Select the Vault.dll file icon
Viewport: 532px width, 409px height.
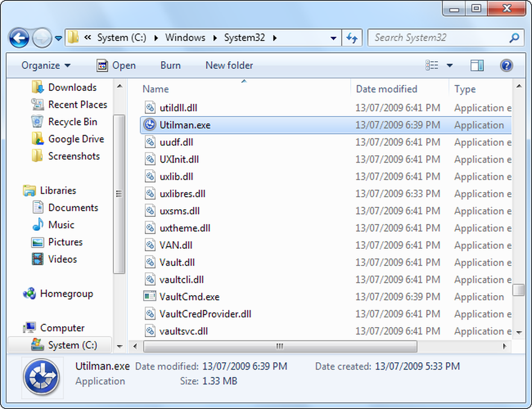coord(149,263)
